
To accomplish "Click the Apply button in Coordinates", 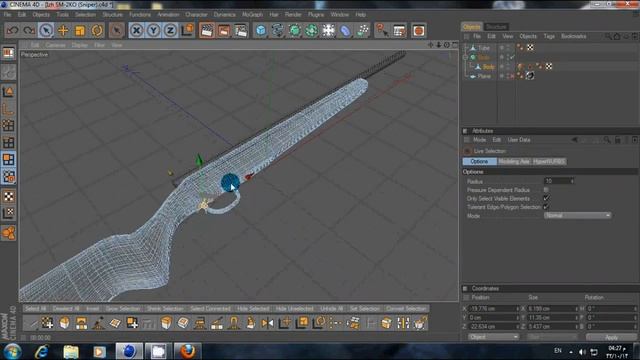I will pos(611,337).
